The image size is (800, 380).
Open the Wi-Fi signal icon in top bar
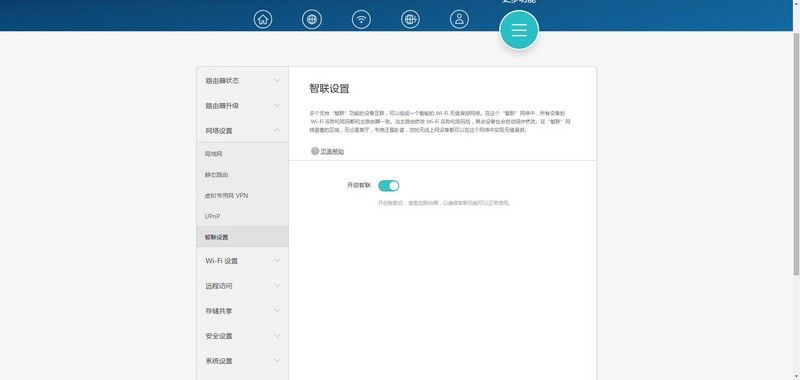pos(361,19)
